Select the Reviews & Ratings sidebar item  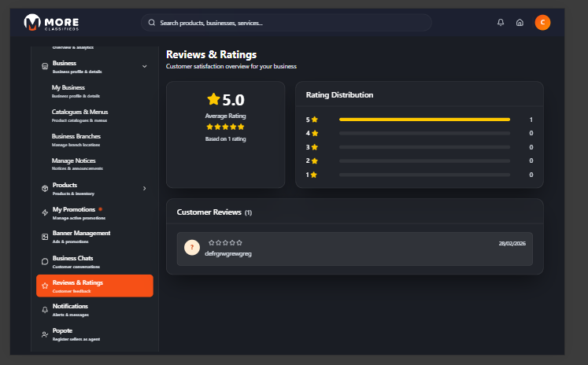tap(94, 286)
